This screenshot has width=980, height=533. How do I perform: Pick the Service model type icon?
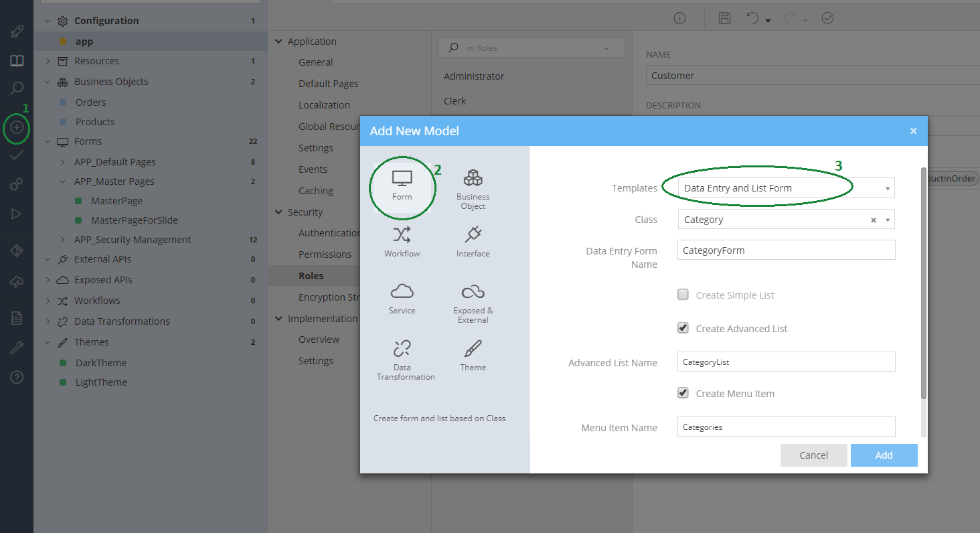(402, 297)
